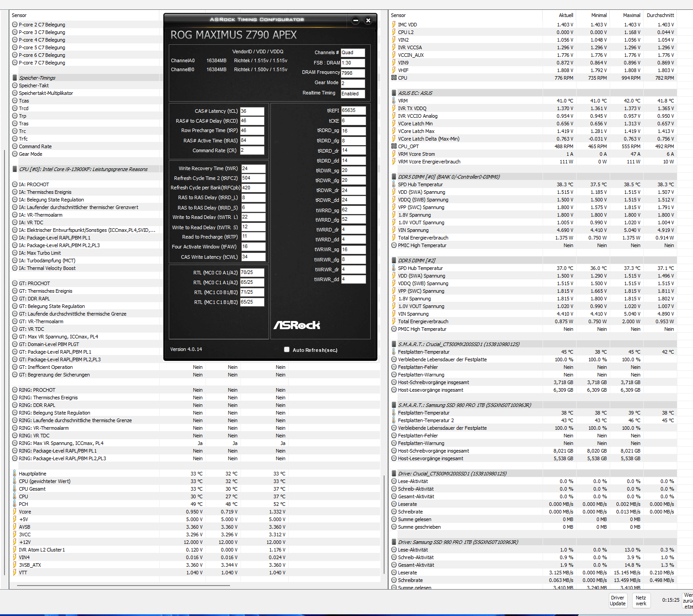
Task: Collapse the DDR5 DIMM [#0] sensor group
Action: [x=394, y=177]
